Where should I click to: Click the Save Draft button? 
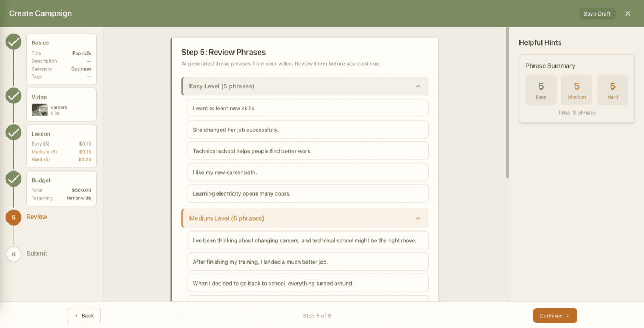coord(597,13)
